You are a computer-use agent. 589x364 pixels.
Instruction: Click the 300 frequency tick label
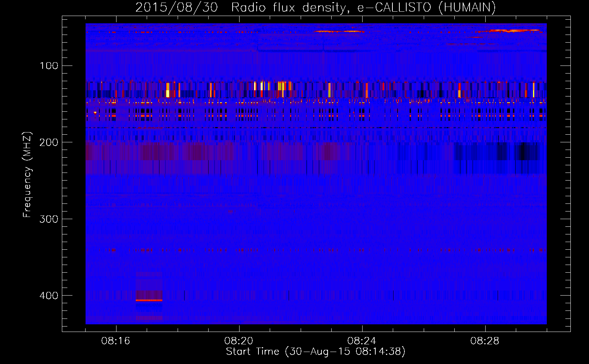pos(49,219)
